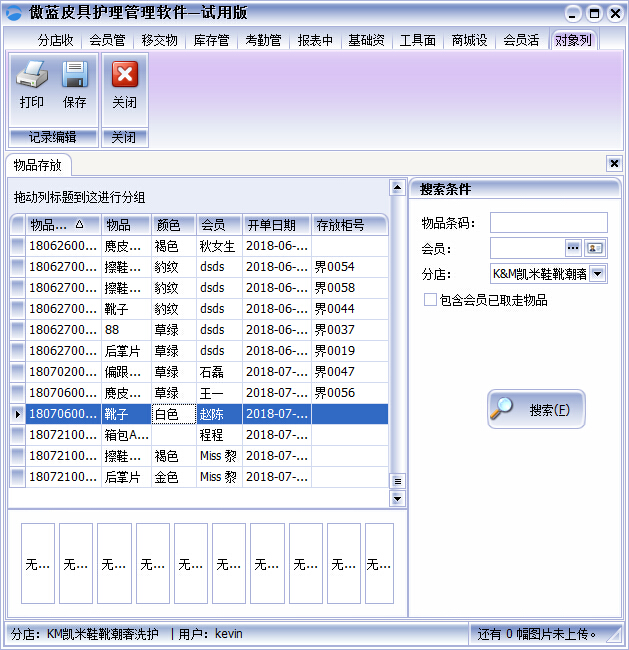Click the magnifier Search (搜索) button

(x=536, y=410)
